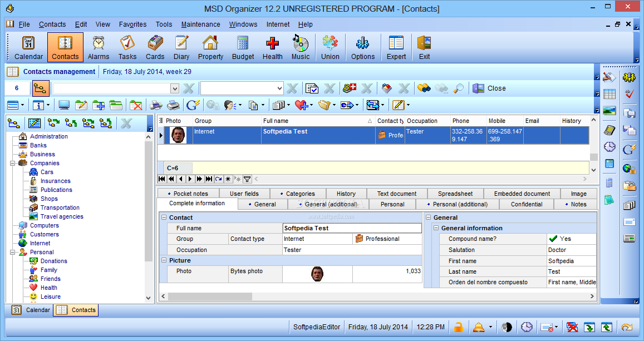This screenshot has height=341, width=644.
Task: Select the Travel agencies category
Action: (62, 216)
